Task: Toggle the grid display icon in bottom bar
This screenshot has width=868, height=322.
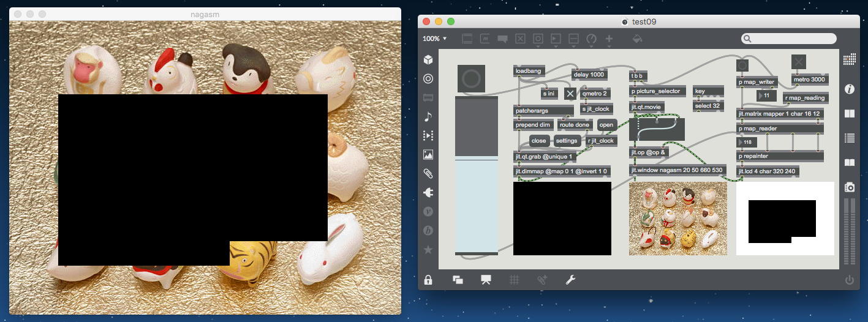Action: pos(514,280)
